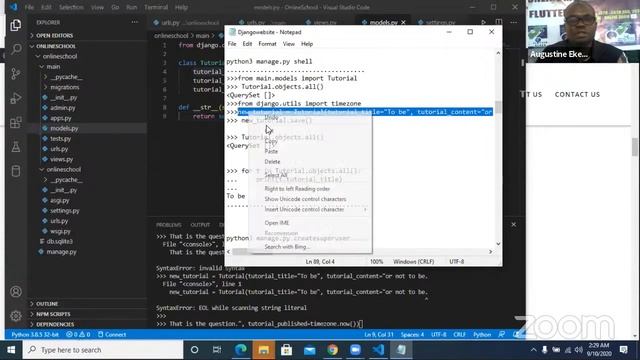Click the split editor icon
Viewport: 640px width, 360px height.
click(x=499, y=22)
